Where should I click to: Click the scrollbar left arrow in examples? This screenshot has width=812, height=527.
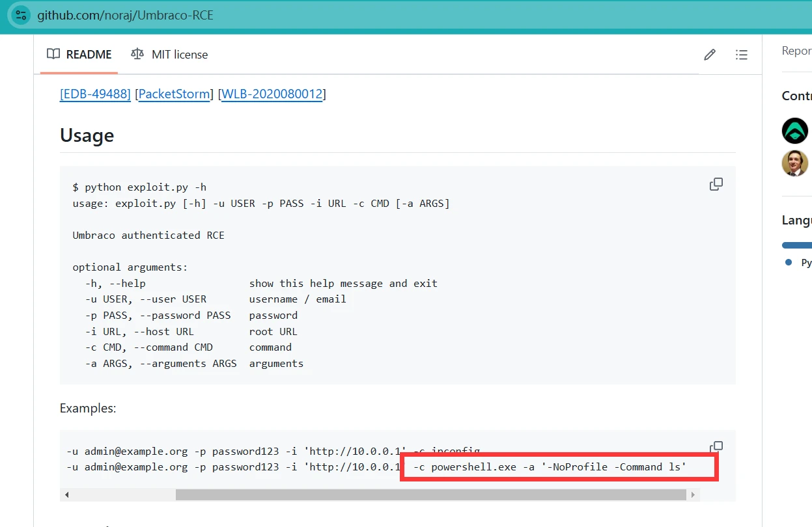point(66,495)
